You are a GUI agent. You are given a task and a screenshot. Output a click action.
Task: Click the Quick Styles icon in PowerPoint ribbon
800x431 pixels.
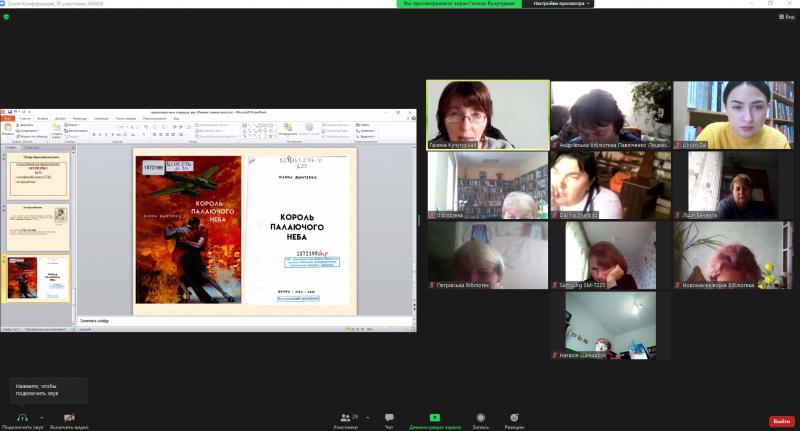coord(309,128)
